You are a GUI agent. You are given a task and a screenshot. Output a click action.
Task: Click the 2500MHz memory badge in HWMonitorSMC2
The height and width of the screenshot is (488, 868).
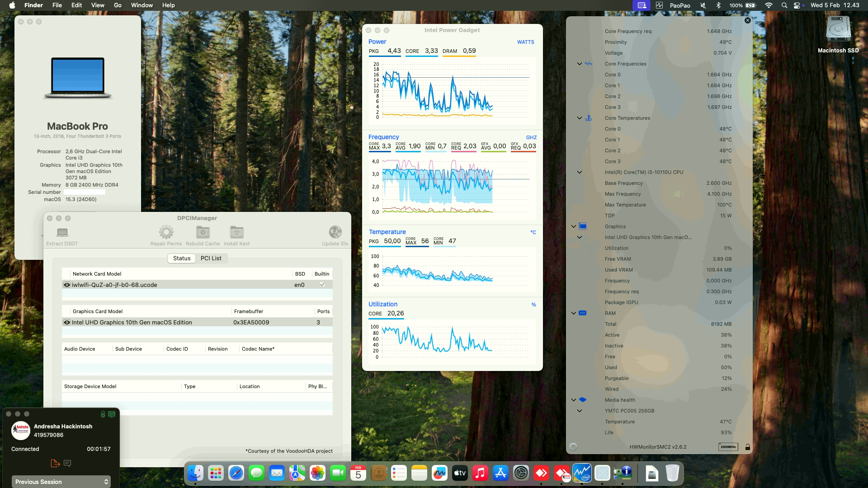(728, 447)
